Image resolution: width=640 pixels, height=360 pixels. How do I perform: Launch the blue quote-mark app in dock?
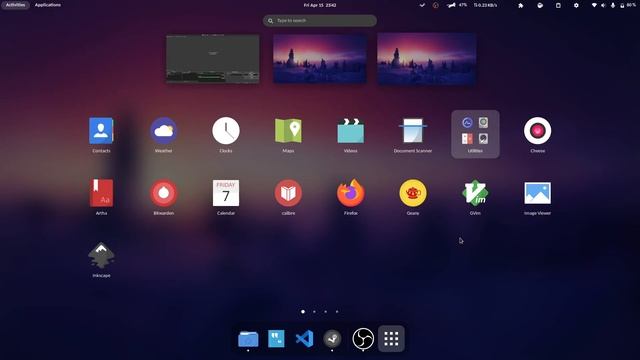pyautogui.click(x=276, y=339)
